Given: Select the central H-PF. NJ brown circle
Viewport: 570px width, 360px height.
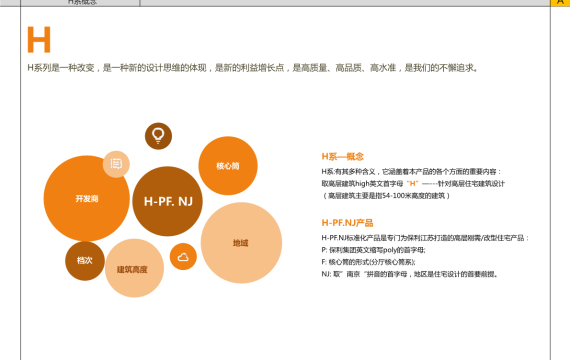Looking at the screenshot, I should (168, 201).
